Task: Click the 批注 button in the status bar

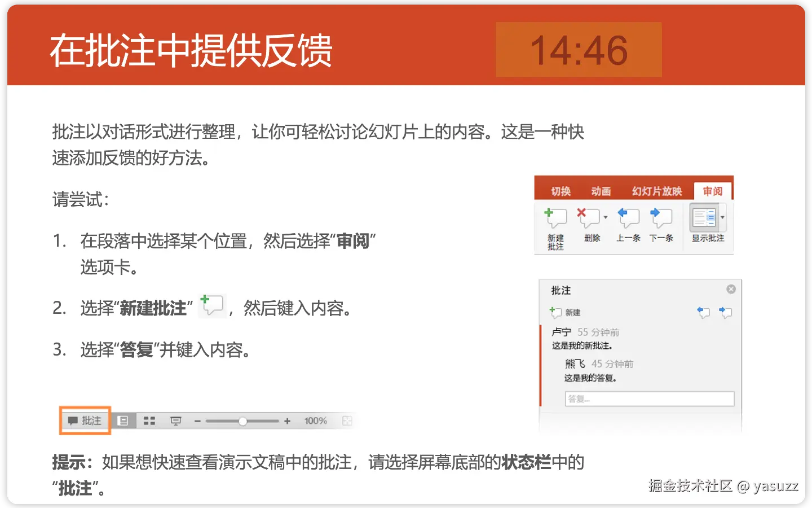Action: point(85,421)
